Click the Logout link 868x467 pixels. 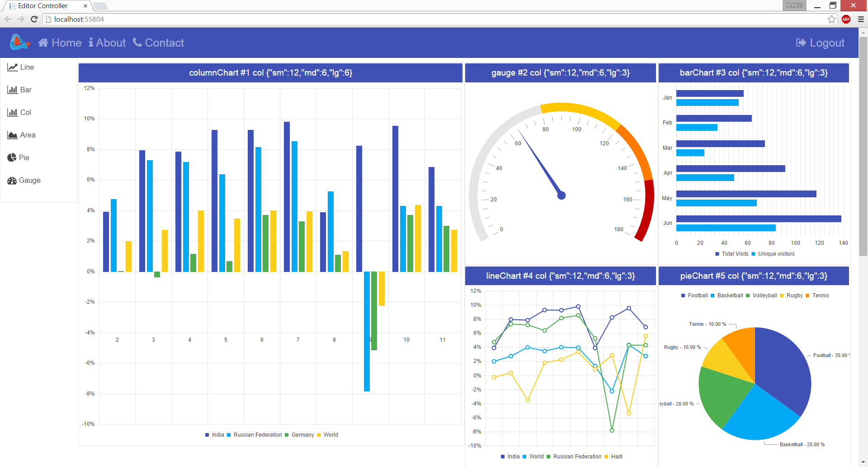(x=820, y=43)
